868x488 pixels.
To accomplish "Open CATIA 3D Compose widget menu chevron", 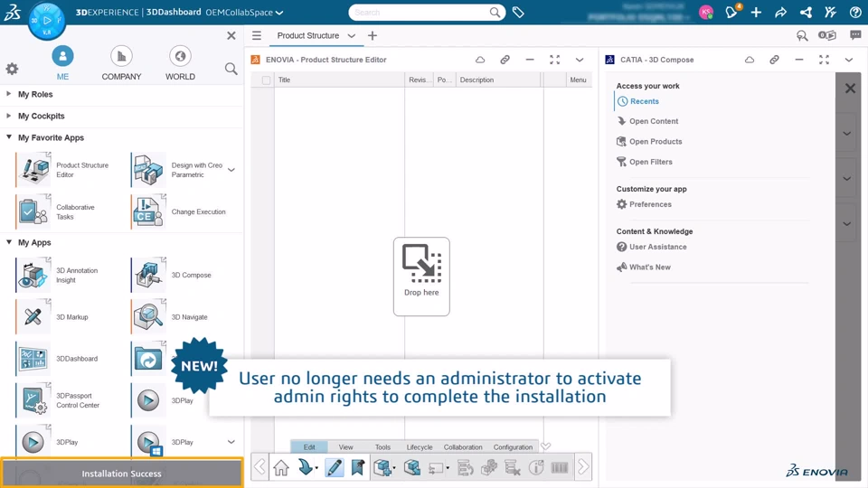I will pos(849,60).
